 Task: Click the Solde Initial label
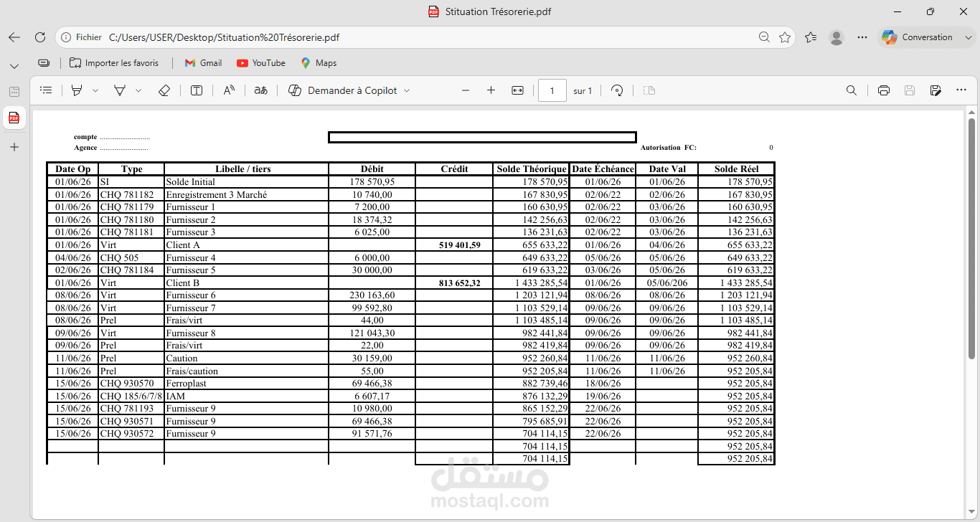pyautogui.click(x=191, y=182)
